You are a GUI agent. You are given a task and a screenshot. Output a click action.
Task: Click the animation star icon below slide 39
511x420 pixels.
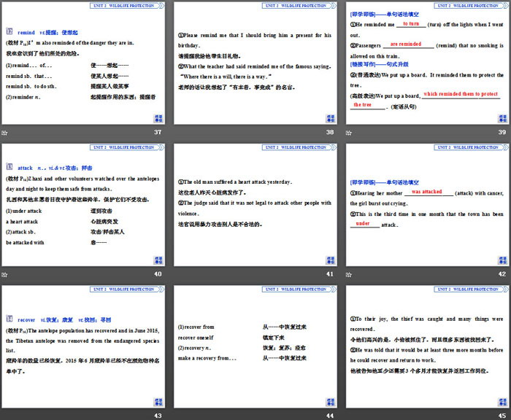tap(348, 132)
